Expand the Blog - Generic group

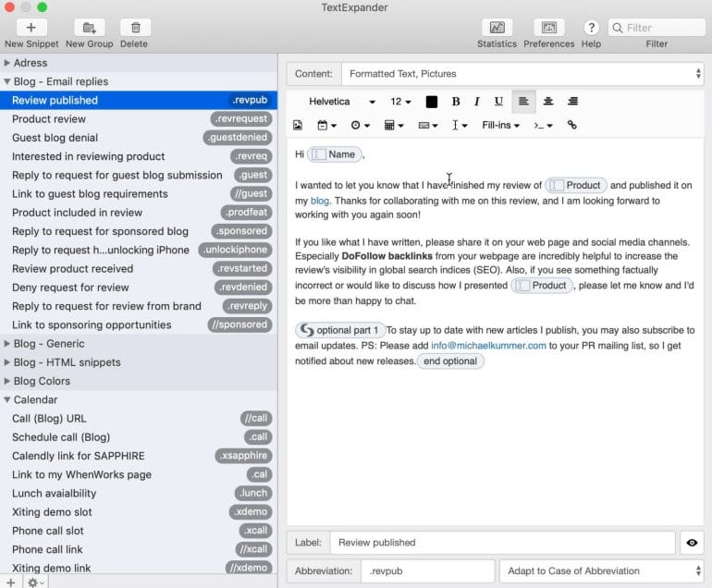click(6, 344)
